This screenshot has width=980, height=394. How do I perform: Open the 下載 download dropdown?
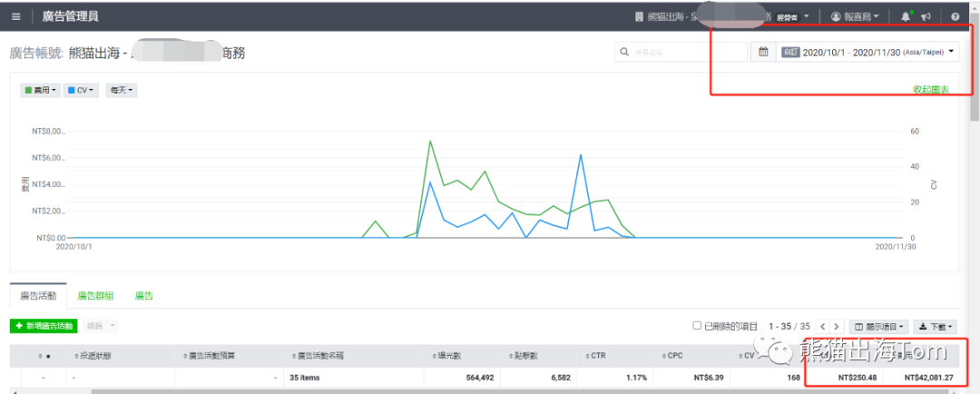[x=935, y=327]
